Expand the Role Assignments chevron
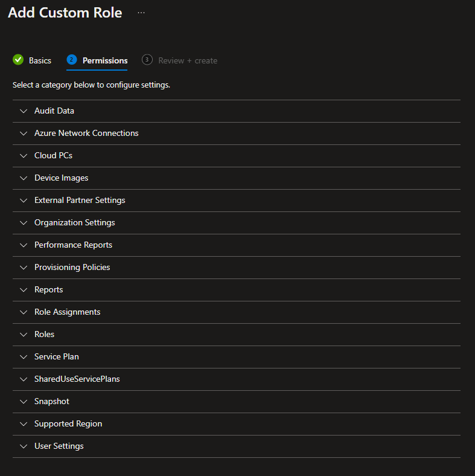 [24, 312]
